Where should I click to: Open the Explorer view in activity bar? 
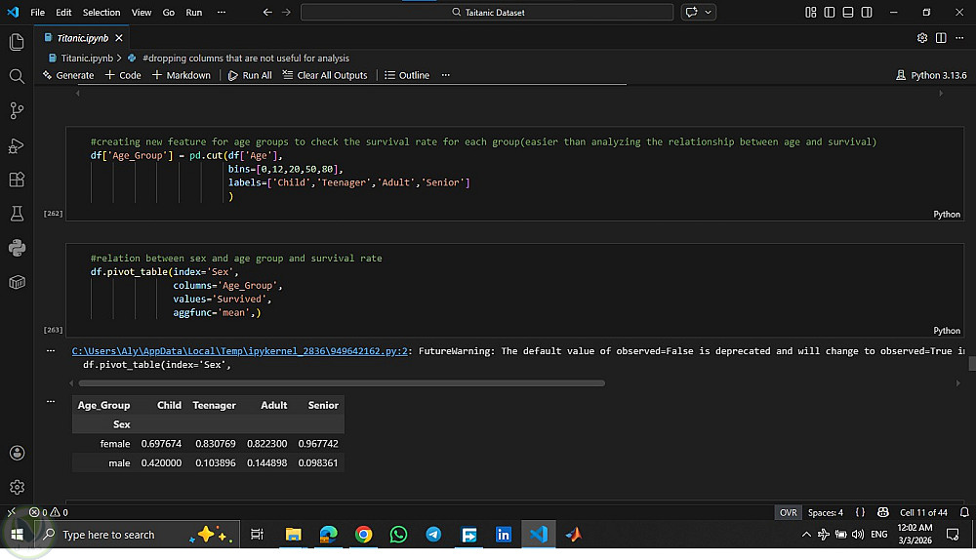[x=16, y=42]
